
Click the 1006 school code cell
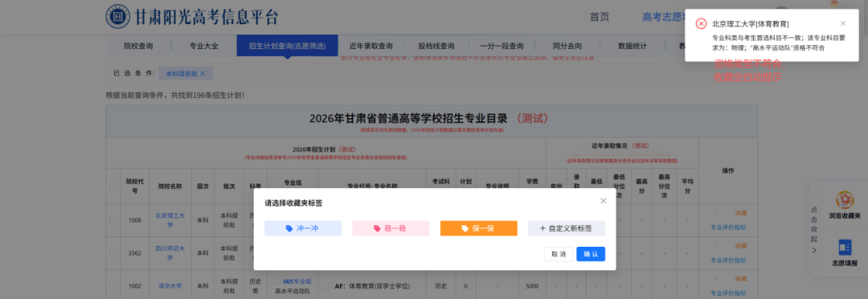135,220
